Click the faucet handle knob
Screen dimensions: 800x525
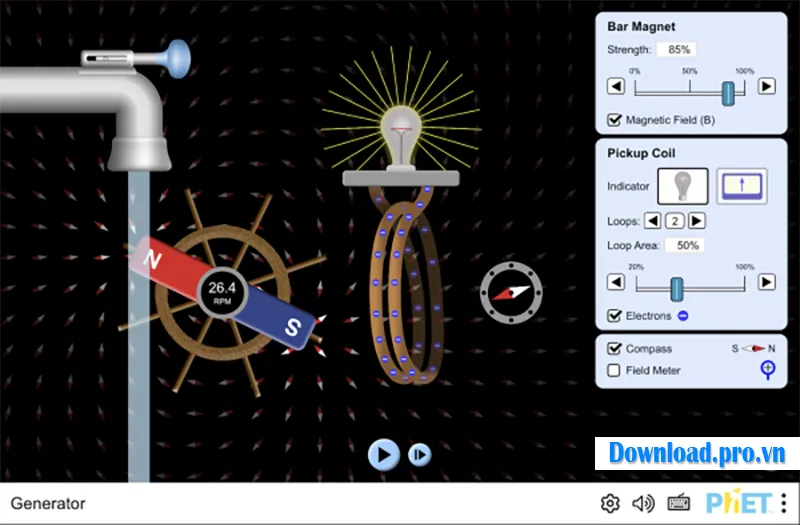click(x=177, y=59)
